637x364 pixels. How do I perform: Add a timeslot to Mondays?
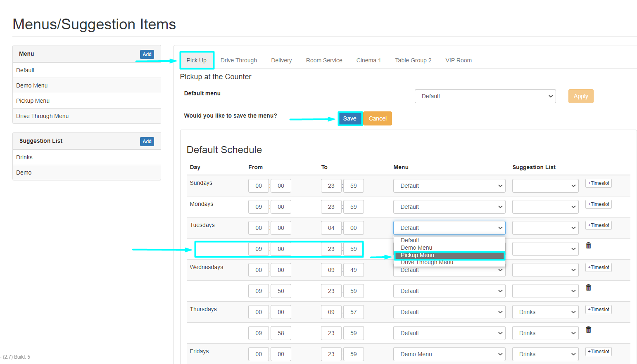click(599, 204)
